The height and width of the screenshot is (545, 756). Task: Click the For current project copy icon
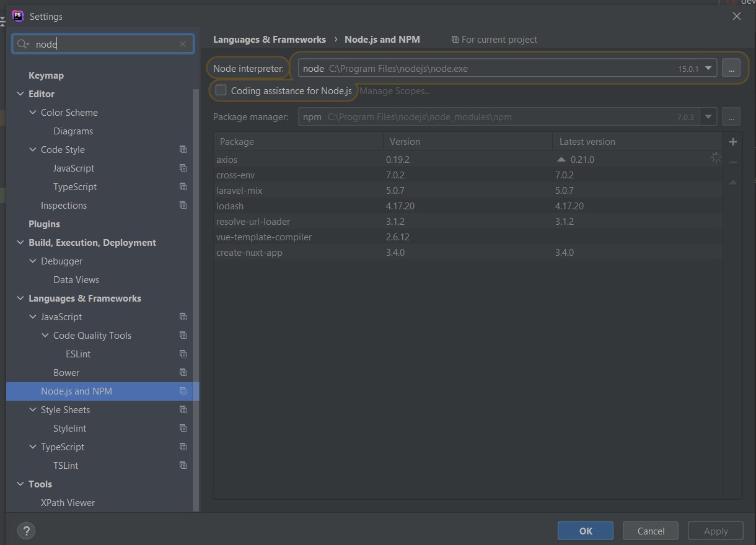[x=455, y=40]
